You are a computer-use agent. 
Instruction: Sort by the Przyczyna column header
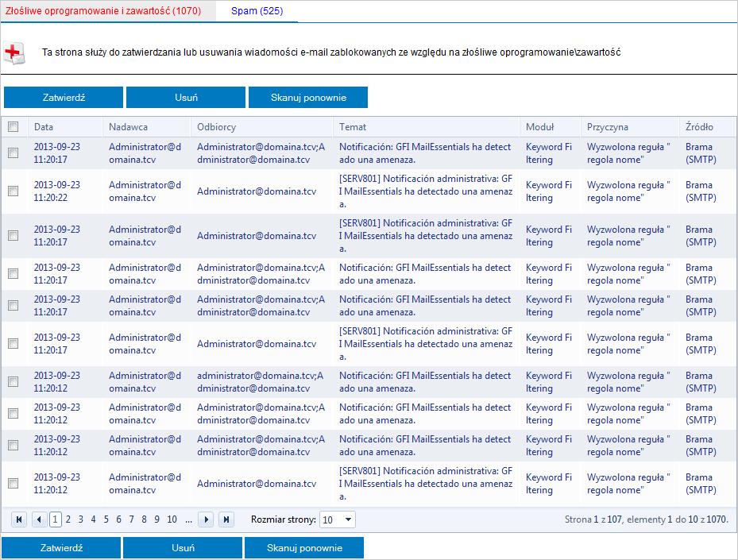click(x=607, y=127)
